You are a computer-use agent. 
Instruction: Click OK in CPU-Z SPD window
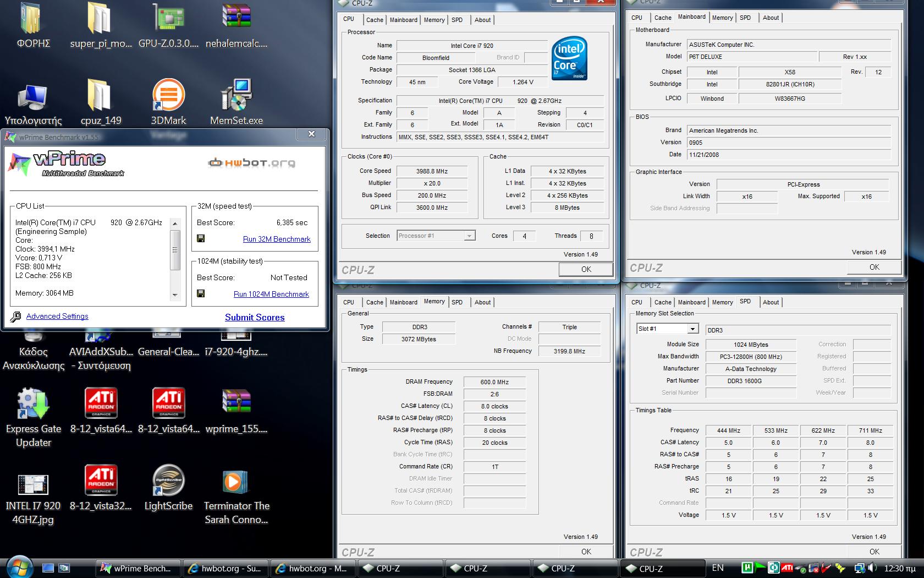pyautogui.click(x=874, y=551)
